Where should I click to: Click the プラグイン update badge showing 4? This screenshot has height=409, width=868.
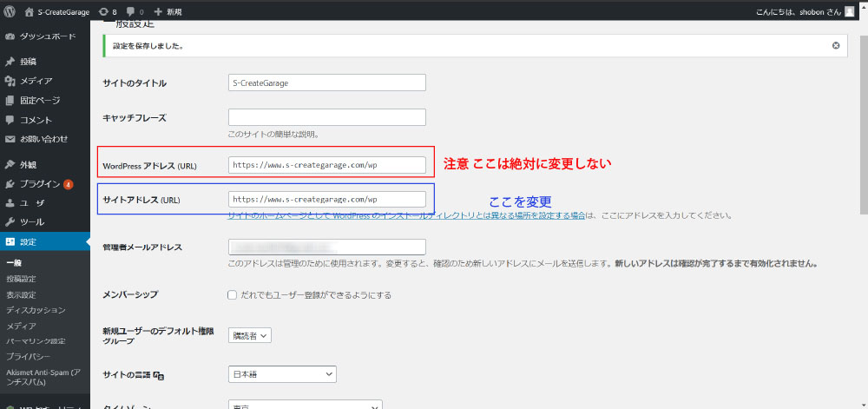68,184
